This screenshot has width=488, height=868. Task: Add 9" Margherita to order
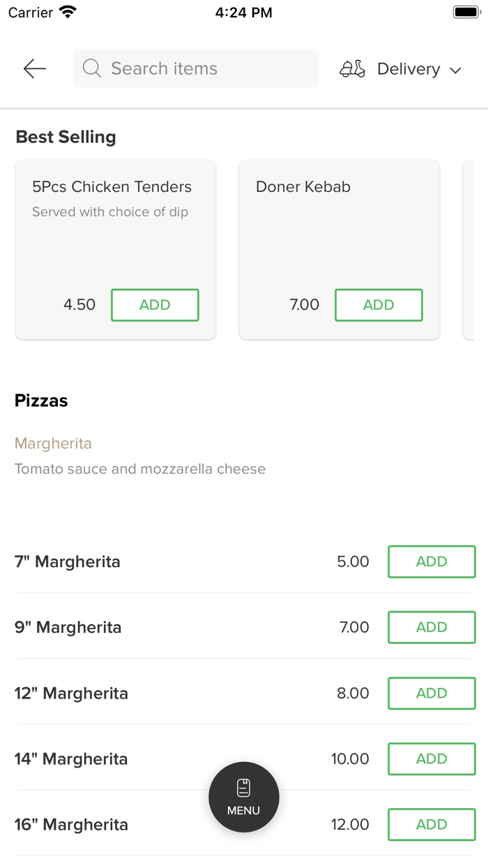[432, 627]
